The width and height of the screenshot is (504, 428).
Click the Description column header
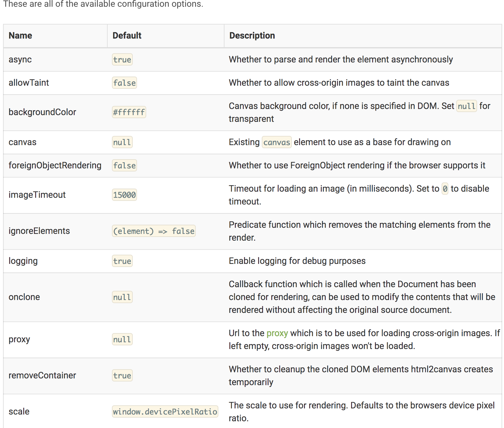pyautogui.click(x=252, y=36)
